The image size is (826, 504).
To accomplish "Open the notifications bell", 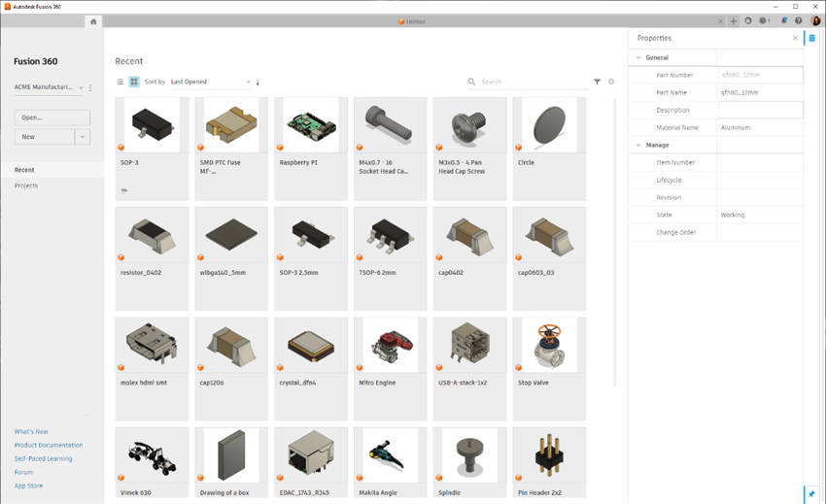I will [x=784, y=21].
